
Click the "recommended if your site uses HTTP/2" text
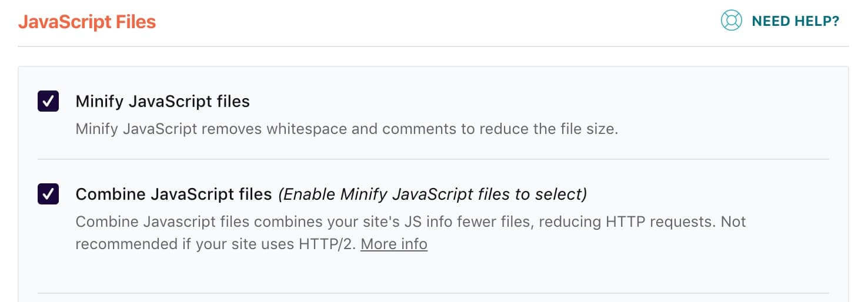click(x=215, y=243)
